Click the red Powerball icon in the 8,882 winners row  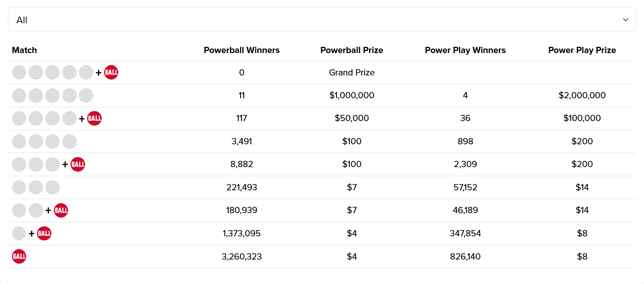[x=78, y=165]
